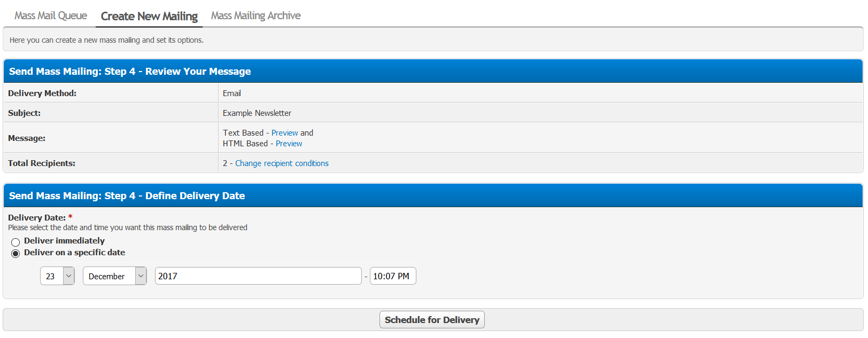Screen dimensions: 868x338
Task: Open the Mass Mailing Archive tab
Action: tap(255, 15)
